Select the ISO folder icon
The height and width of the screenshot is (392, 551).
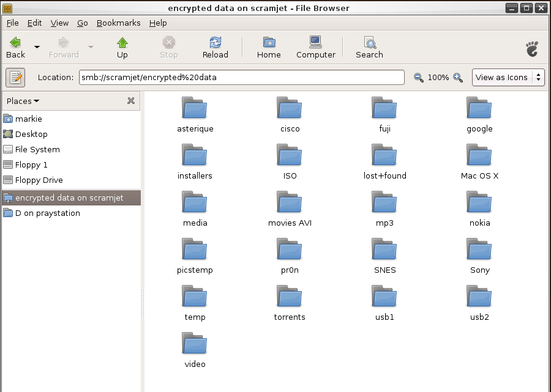pos(290,155)
